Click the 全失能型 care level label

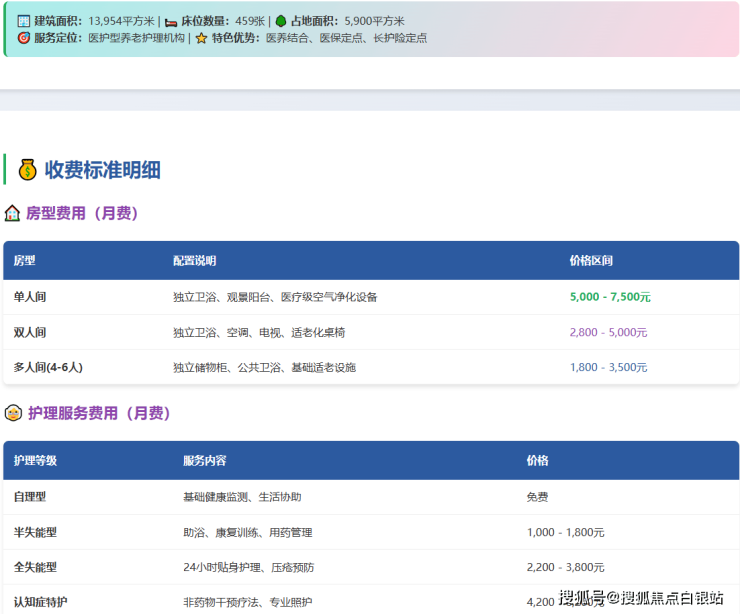(x=36, y=567)
